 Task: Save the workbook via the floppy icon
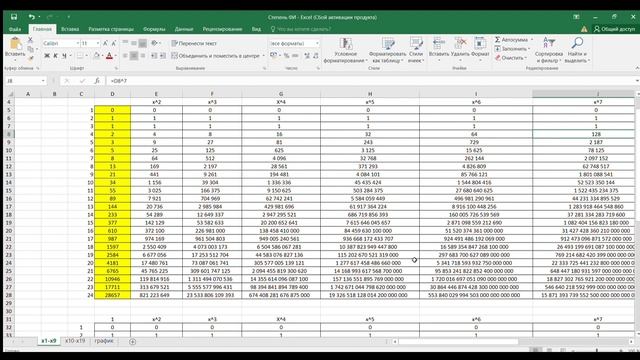tap(14, 17)
